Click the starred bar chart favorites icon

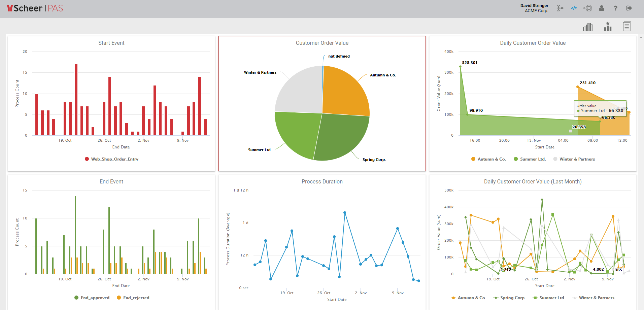tap(608, 27)
